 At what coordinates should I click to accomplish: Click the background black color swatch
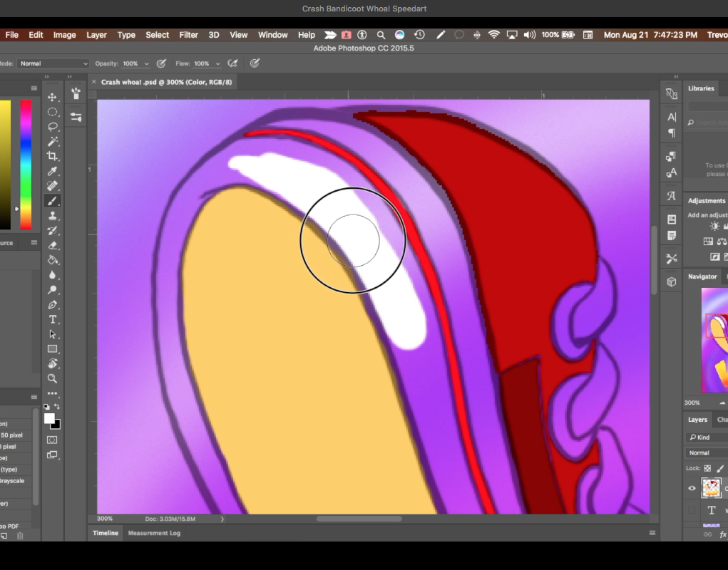pos(56,425)
